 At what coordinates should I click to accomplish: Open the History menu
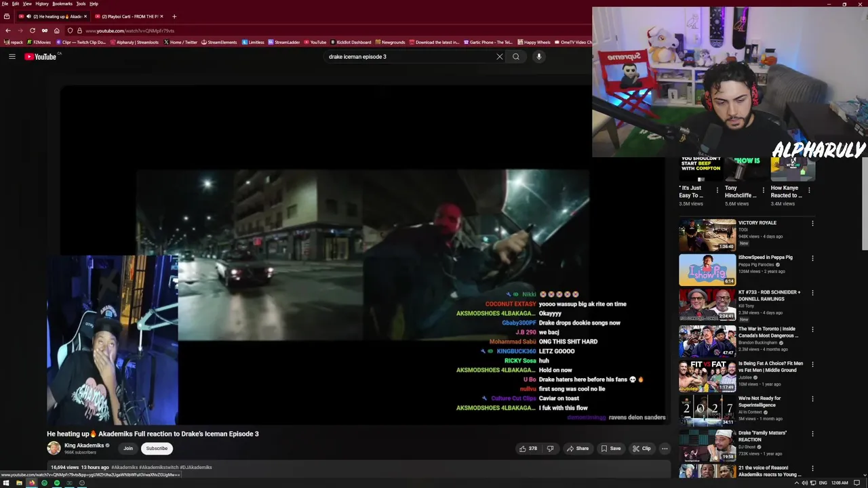click(42, 4)
